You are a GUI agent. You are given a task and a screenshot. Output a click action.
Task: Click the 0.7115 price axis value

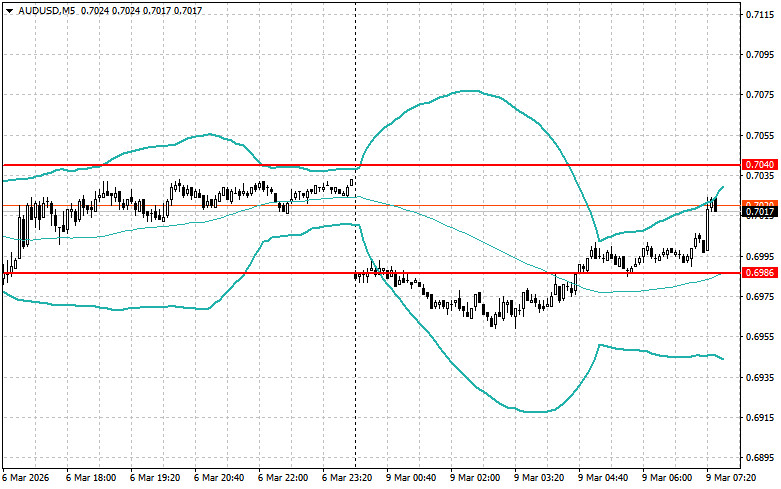click(x=760, y=15)
